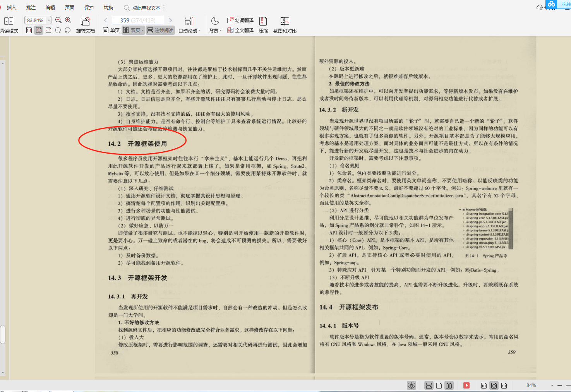Open the 转换 convert menu
The height and width of the screenshot is (392, 571).
tap(108, 7)
